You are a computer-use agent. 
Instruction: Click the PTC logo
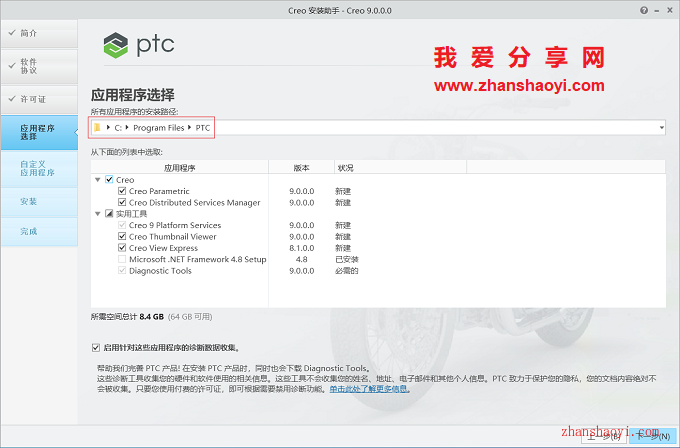139,45
